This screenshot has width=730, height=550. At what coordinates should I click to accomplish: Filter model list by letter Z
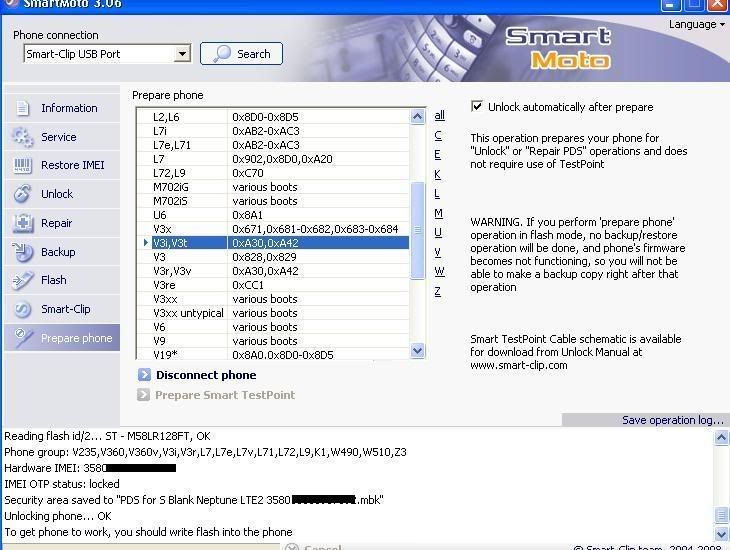pos(437,292)
